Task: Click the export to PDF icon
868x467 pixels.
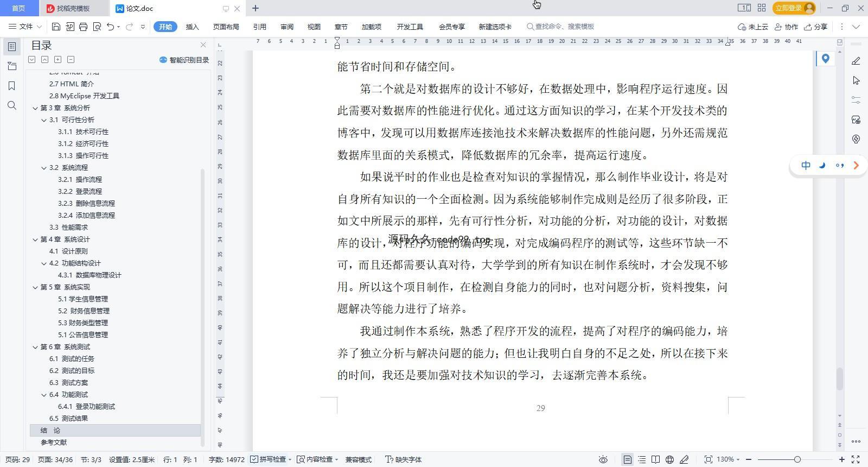Action: click(x=70, y=27)
